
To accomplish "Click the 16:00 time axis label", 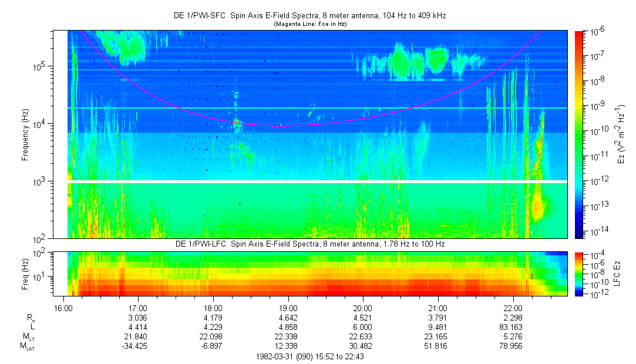I will point(62,308).
